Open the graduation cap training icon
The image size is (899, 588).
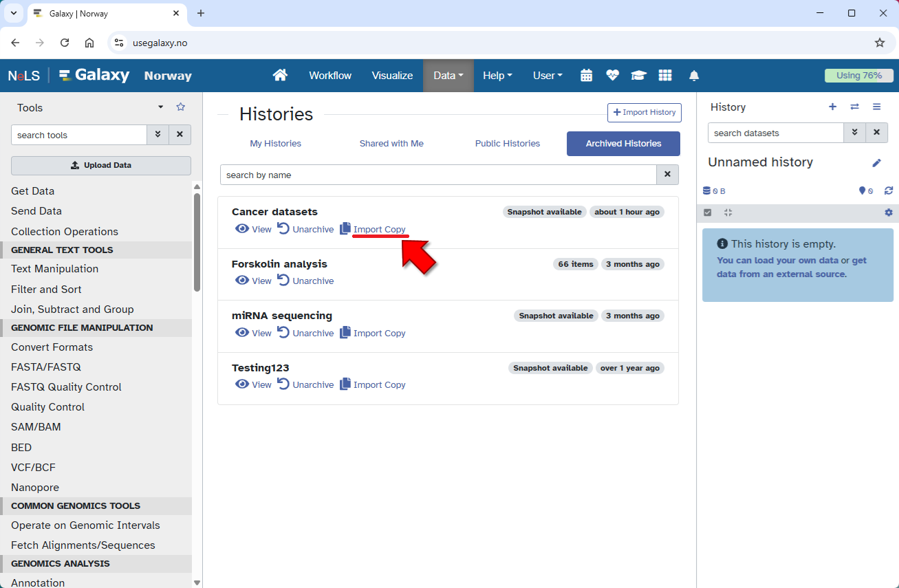point(638,76)
